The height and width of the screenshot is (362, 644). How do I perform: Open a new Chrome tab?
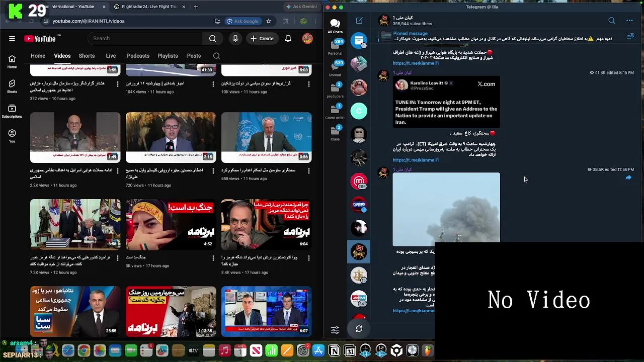pyautogui.click(x=196, y=7)
